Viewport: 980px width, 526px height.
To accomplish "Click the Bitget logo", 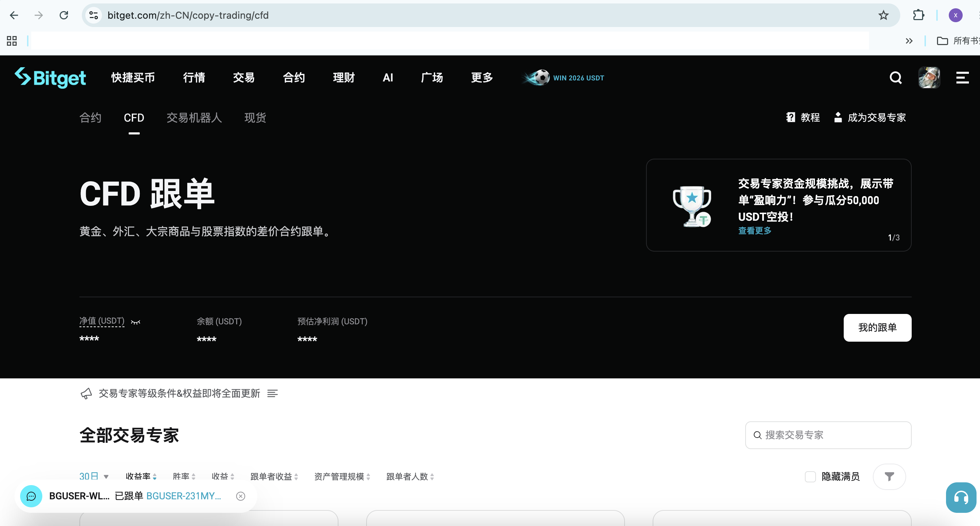I will point(50,78).
